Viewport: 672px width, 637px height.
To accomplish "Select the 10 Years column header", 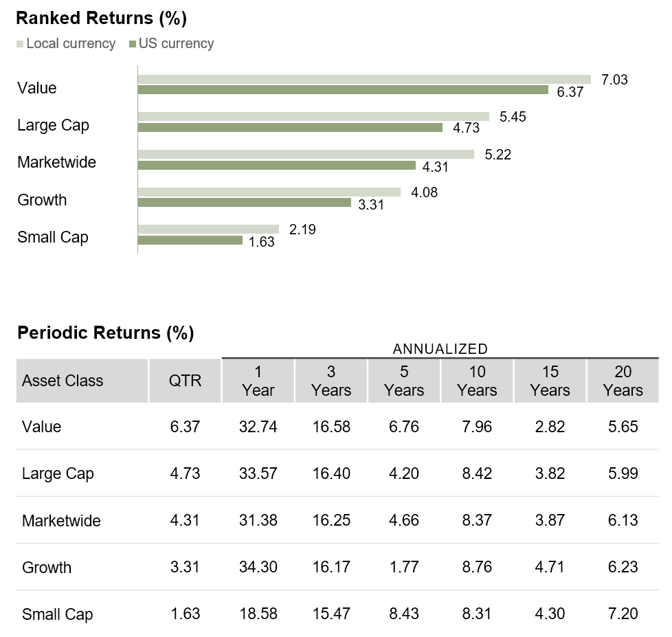I will 477,381.
